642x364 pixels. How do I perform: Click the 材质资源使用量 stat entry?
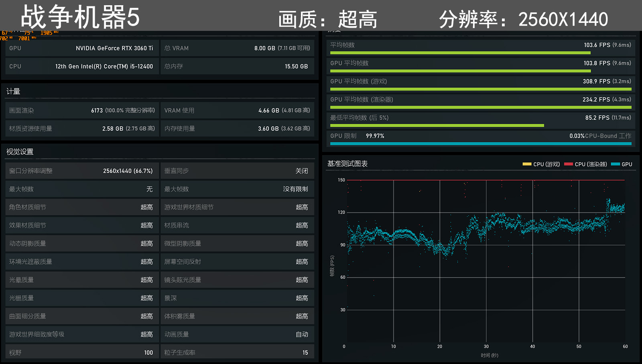80,128
